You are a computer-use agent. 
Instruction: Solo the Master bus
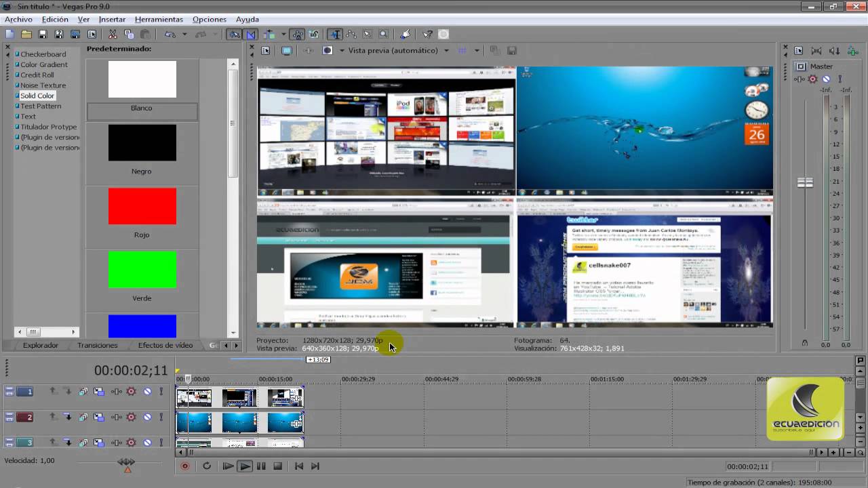coord(840,79)
